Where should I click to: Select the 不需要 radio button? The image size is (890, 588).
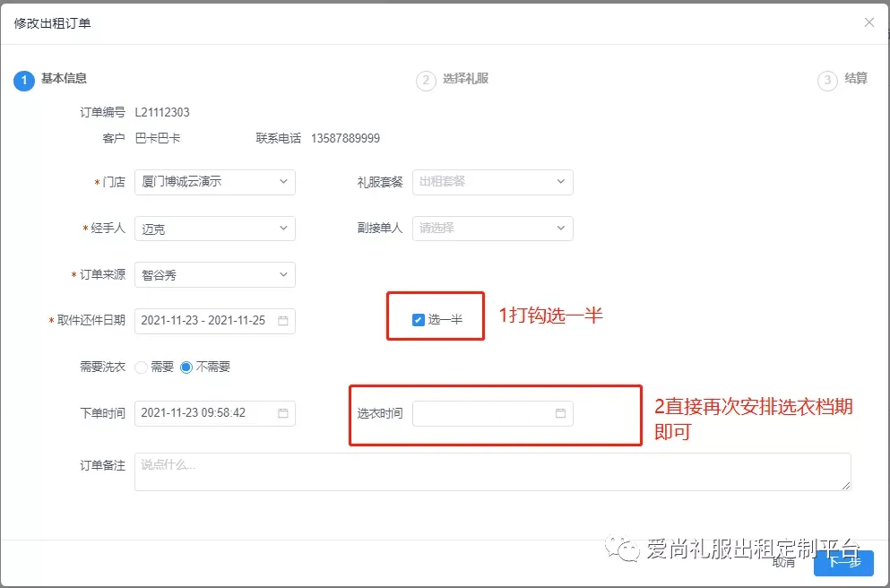186,367
